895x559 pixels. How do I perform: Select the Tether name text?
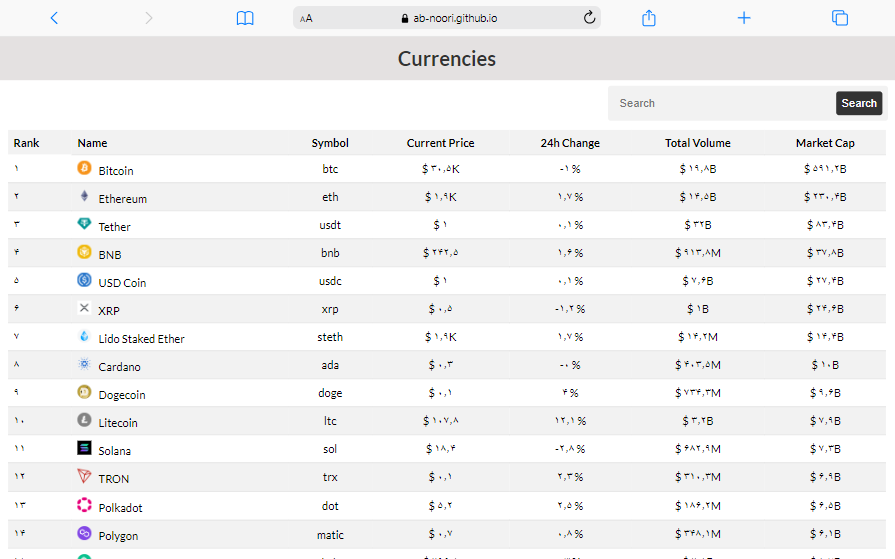[x=114, y=227]
